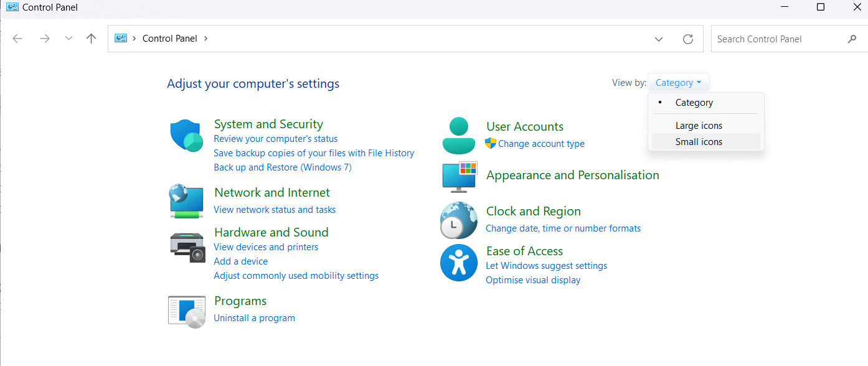
Task: Open Programs using its icon
Action: coord(186,311)
